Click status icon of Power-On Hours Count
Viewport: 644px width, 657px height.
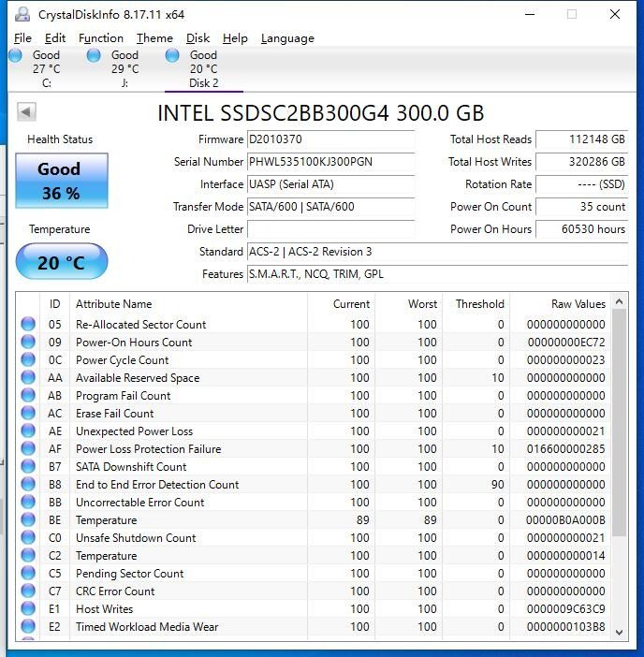tap(28, 342)
